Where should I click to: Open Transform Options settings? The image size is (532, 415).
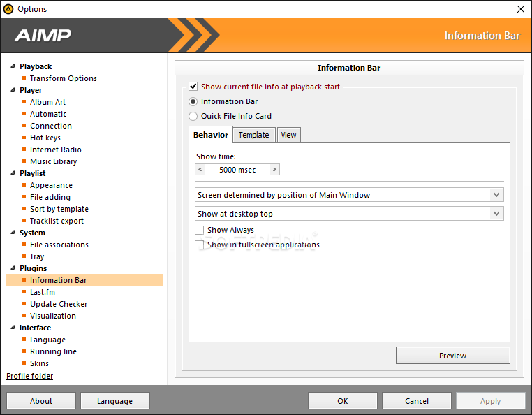click(63, 78)
